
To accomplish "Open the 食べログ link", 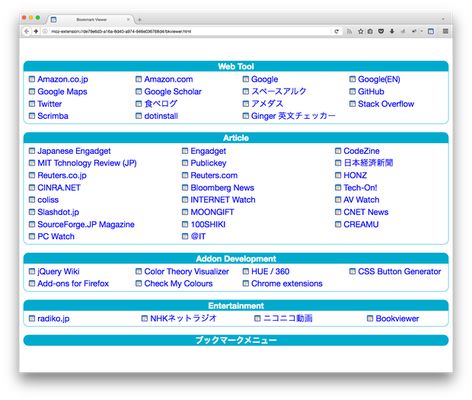I will pos(161,104).
